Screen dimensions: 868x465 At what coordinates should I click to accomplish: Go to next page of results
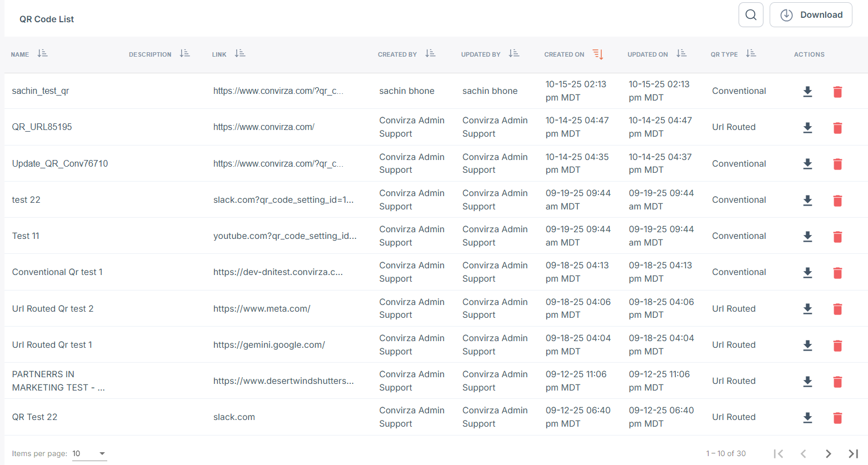(828, 454)
